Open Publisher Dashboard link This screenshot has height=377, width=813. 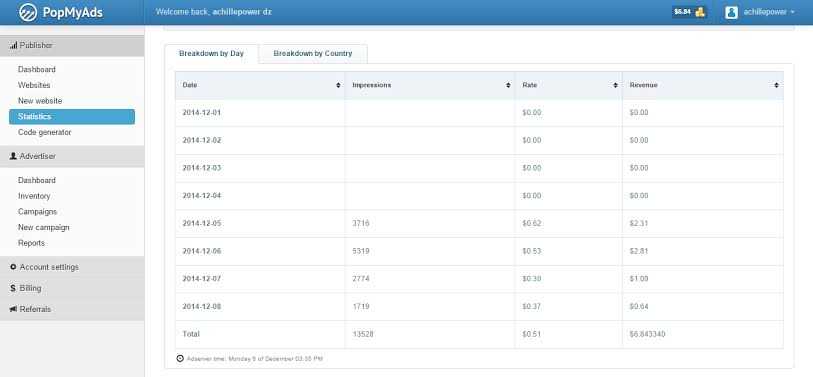point(36,69)
